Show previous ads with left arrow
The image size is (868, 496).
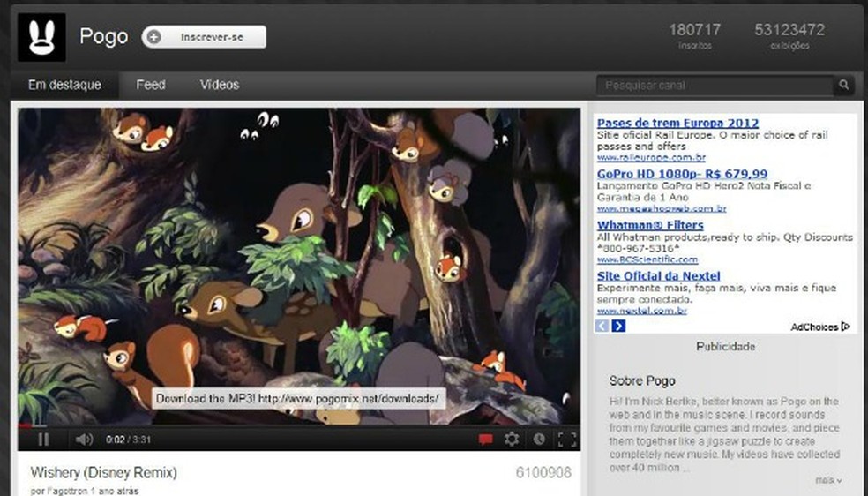[x=602, y=326]
